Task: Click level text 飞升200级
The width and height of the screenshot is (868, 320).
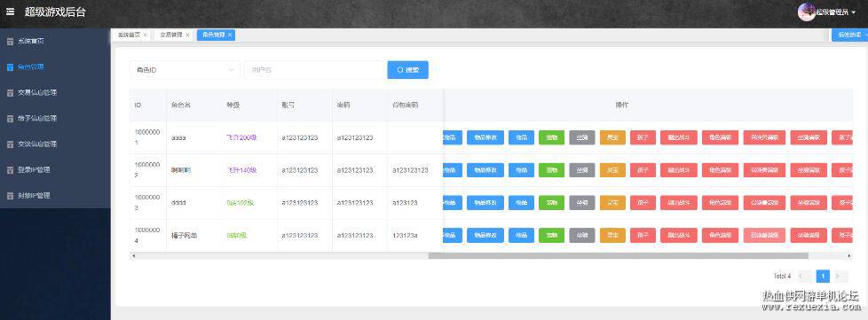Action: [x=241, y=137]
